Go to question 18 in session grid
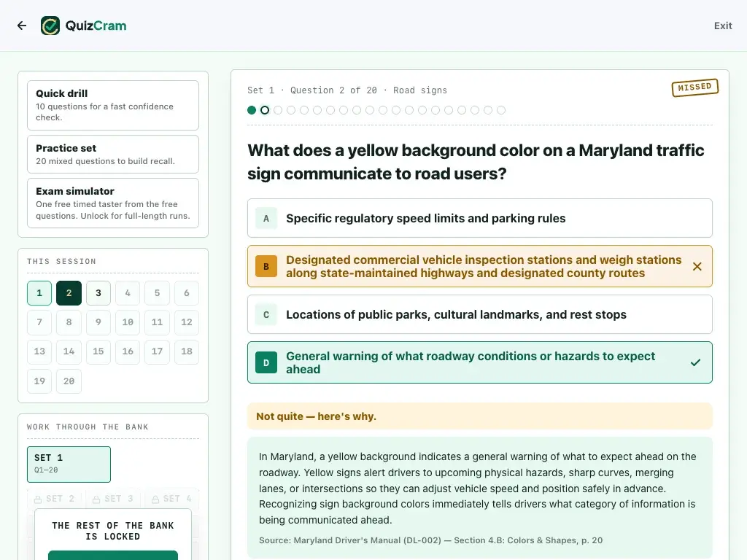747x560 pixels. pyautogui.click(x=187, y=351)
